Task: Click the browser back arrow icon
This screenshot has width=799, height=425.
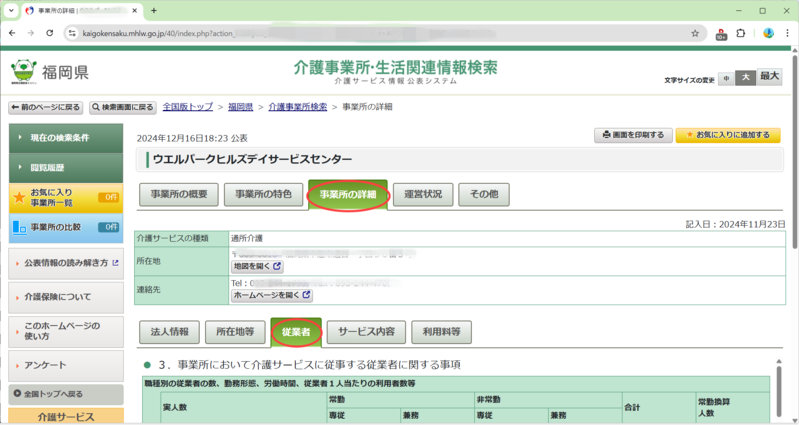Action: click(11, 33)
